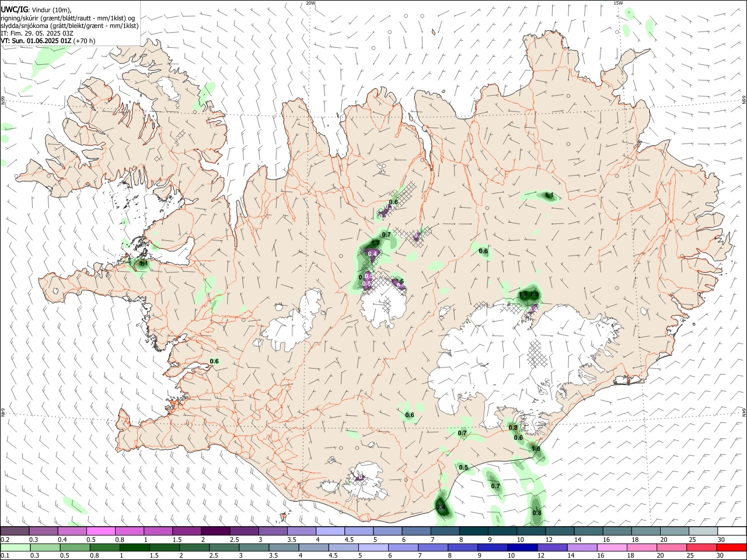Select the bright red 30 swatch in rain scale
This screenshot has width=747, height=560.
(731, 548)
